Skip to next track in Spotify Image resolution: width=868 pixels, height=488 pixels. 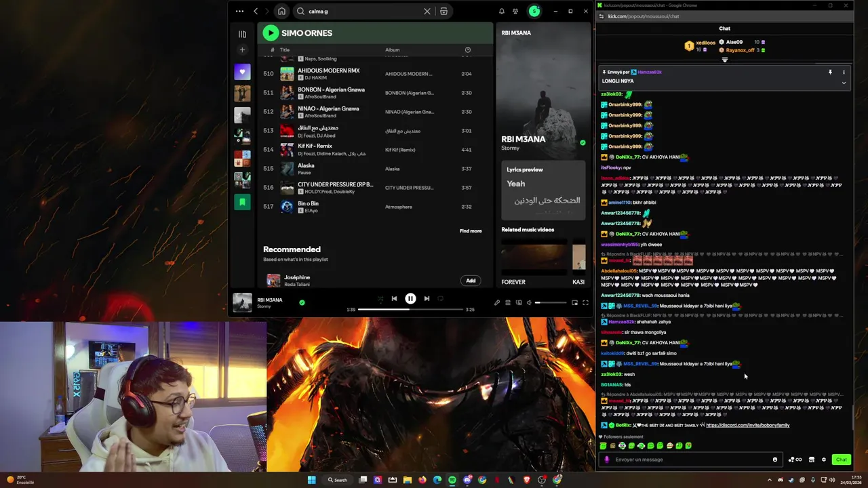tap(427, 299)
